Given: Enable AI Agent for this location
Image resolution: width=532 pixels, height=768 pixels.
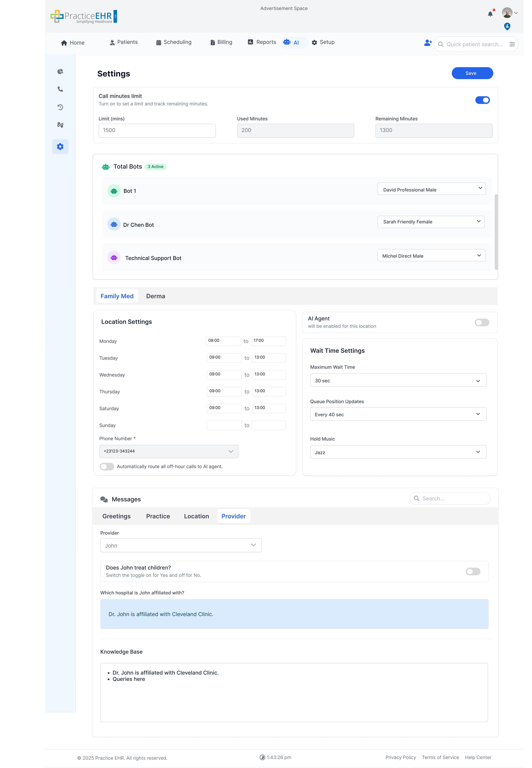Looking at the screenshot, I should point(482,322).
